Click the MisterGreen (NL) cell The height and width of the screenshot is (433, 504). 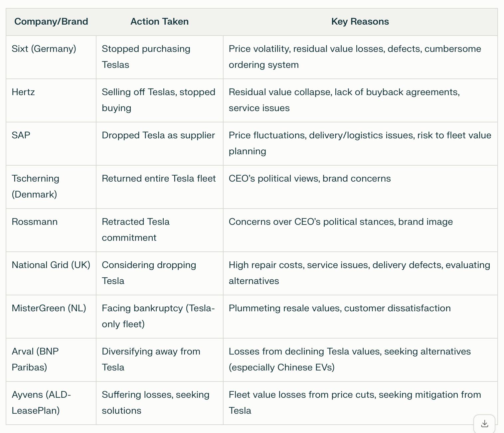pos(49,308)
